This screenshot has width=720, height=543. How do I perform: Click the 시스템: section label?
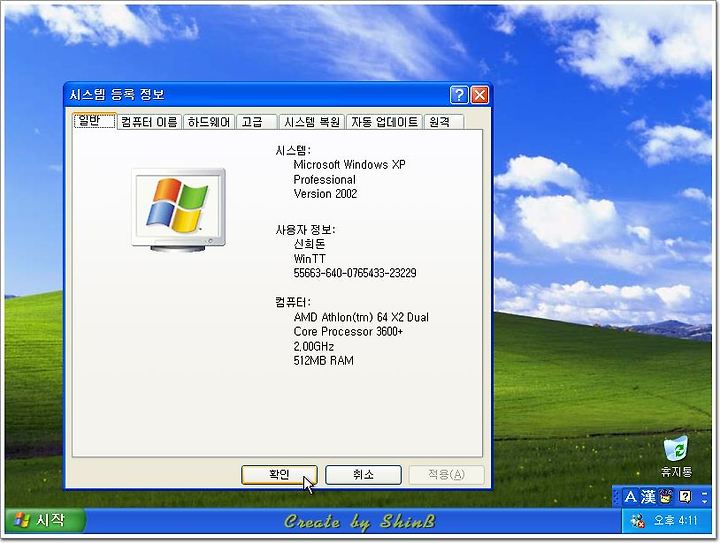click(x=293, y=150)
